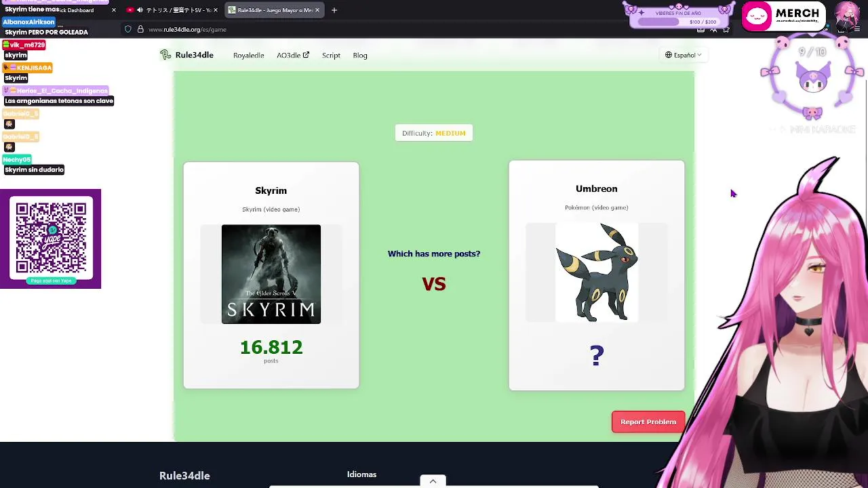Click the Vibères fin de año progress bar
Image resolution: width=868 pixels, height=488 pixels.
point(678,22)
